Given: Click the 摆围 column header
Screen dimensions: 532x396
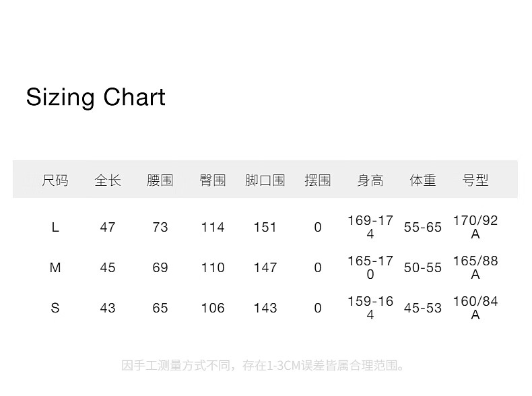Looking at the screenshot, I should [318, 180].
